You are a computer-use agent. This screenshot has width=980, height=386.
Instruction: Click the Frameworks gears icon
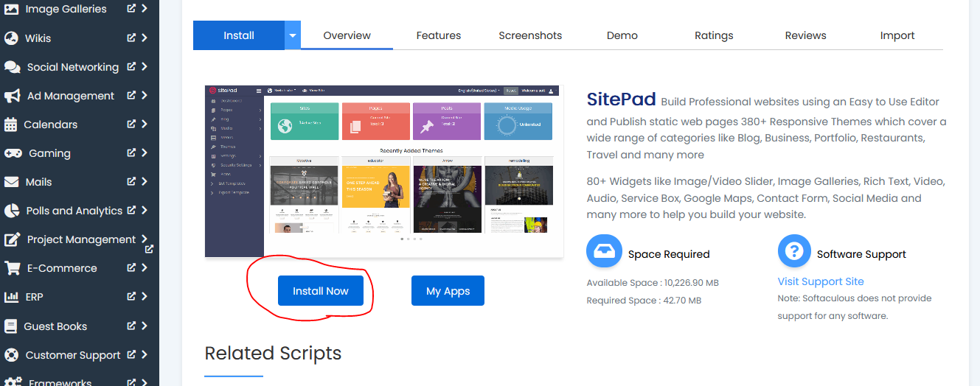[13, 382]
